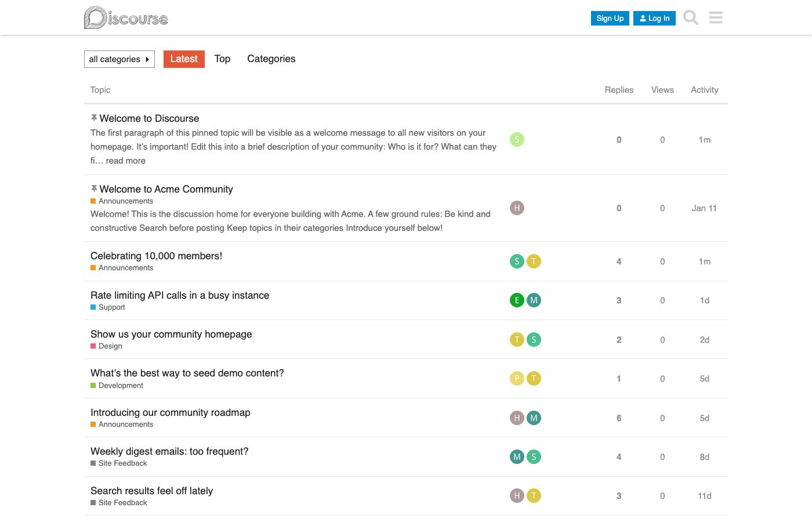The image size is (812, 522).
Task: Click the H avatar on community roadmap topic
Action: 517,418
